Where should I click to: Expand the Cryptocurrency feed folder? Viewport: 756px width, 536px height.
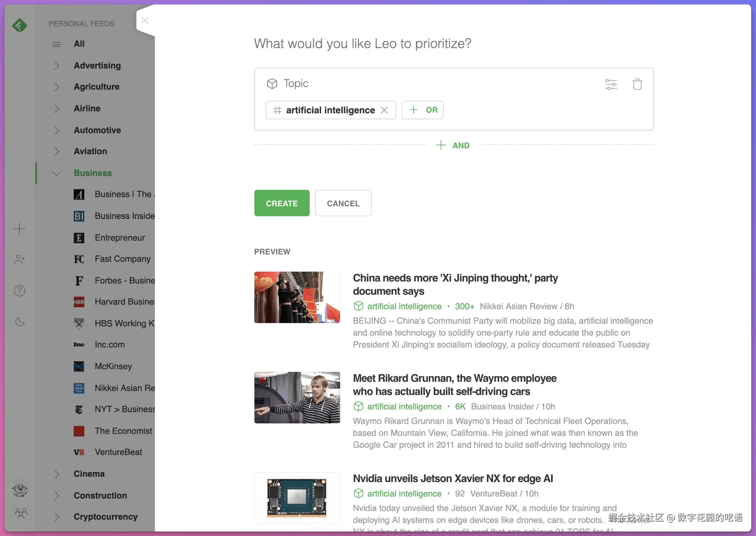tap(57, 517)
